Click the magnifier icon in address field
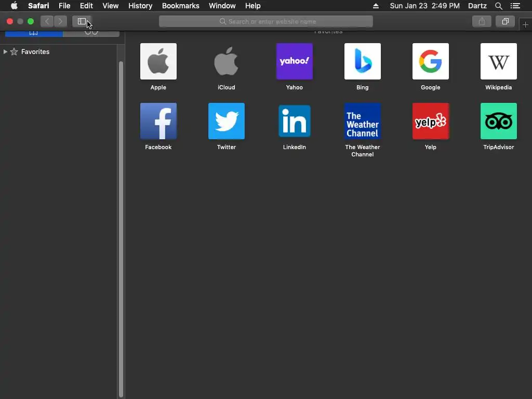The image size is (532, 399). click(x=222, y=21)
